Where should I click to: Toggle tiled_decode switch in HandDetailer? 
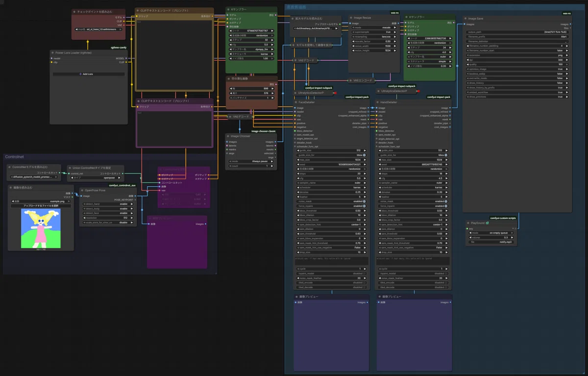pos(447,287)
